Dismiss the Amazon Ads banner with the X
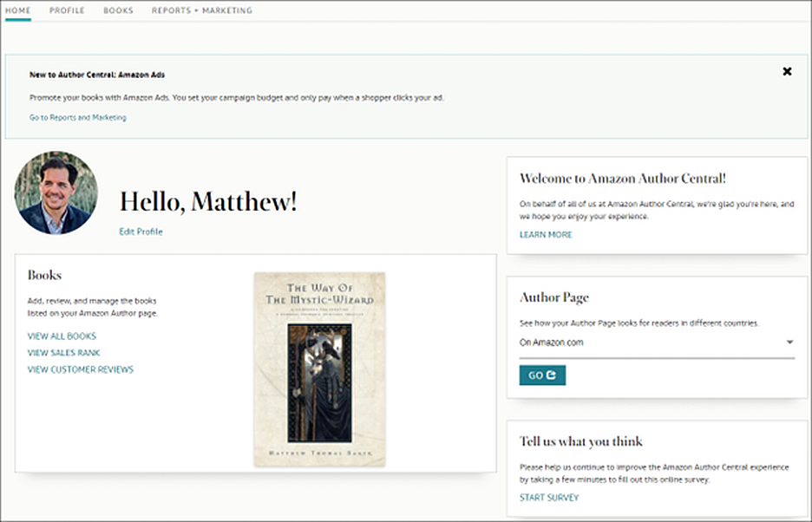 [789, 70]
